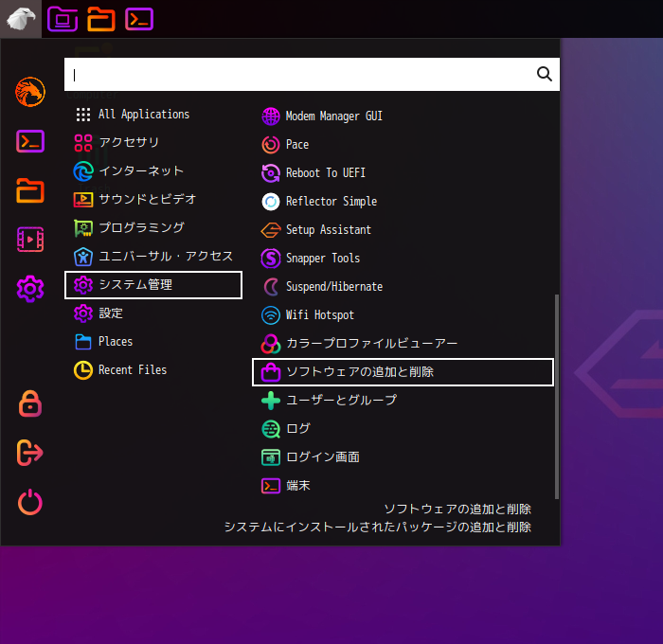Launch Wifi Hotspot text entry
663x644 pixels.
coord(320,315)
